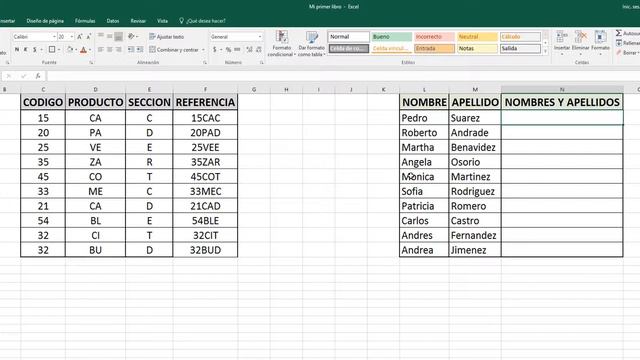Open Dar formato como tabla menu

[311, 43]
